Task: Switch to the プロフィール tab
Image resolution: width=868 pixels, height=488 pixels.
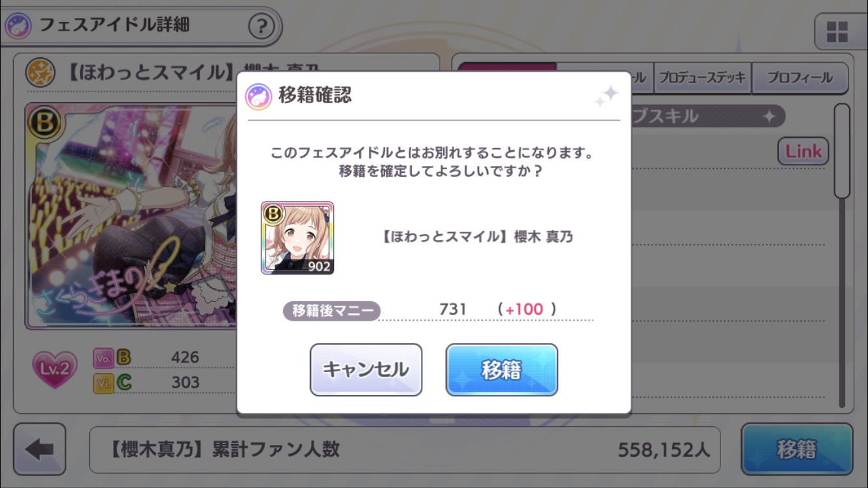Action: coord(800,77)
